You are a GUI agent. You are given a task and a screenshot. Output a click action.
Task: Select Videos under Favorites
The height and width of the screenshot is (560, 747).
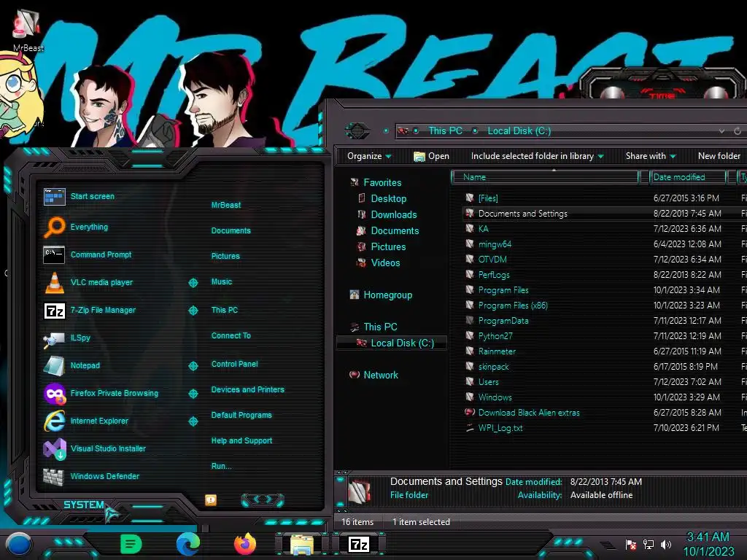pyautogui.click(x=379, y=262)
